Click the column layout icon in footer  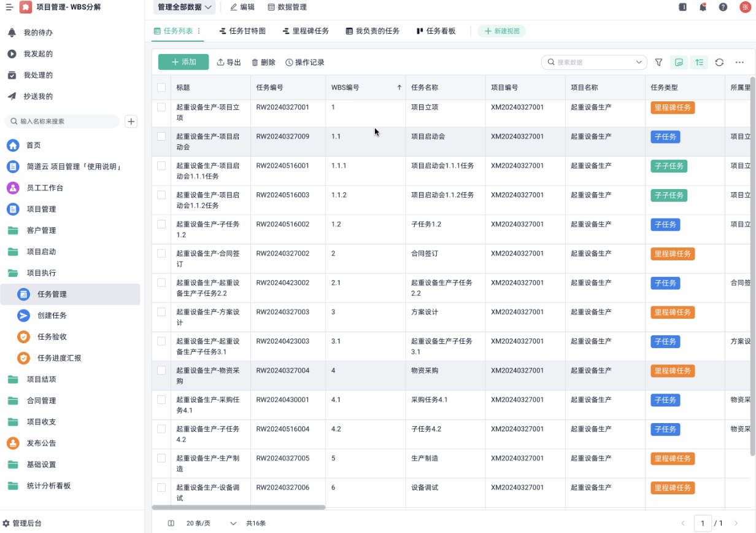(171, 523)
